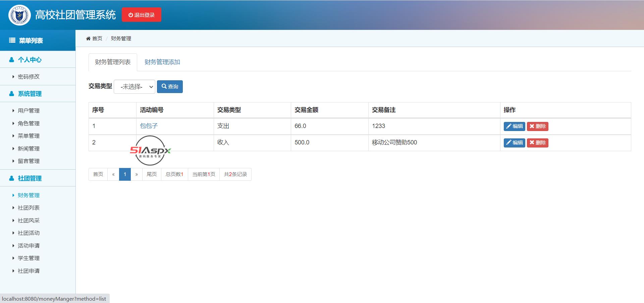
Task: Expand the 用户管理 menu item
Action: click(x=29, y=111)
